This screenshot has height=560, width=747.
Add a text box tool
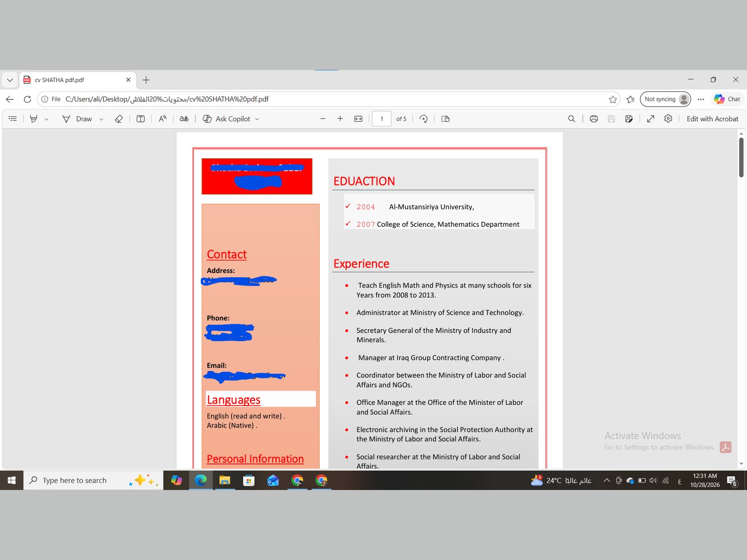point(141,119)
